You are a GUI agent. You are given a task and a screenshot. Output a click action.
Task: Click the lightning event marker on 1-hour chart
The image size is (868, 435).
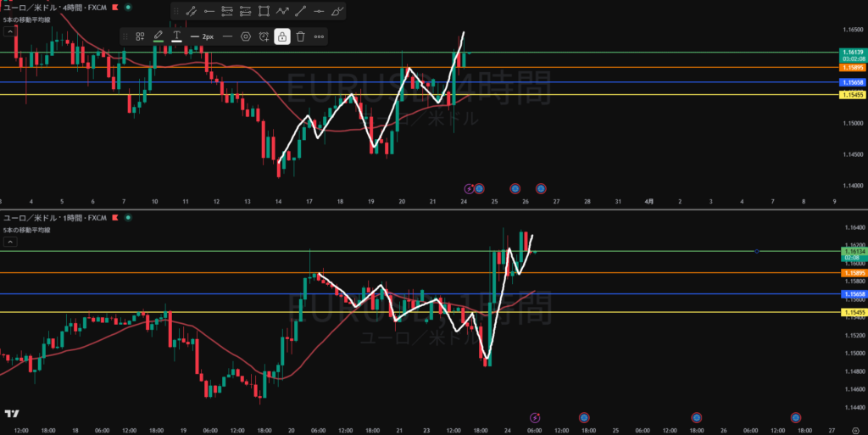(x=535, y=417)
